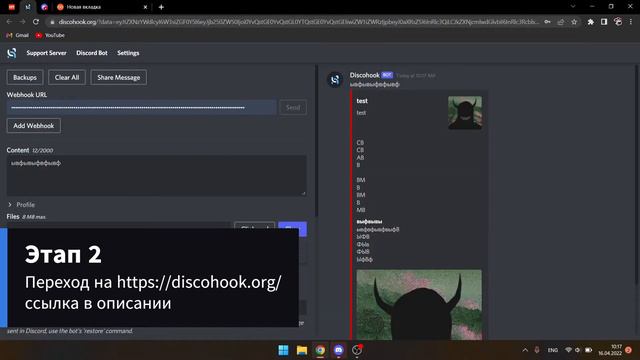Click the site lock icon in address bar
This screenshot has width=640, height=360.
tap(52, 22)
